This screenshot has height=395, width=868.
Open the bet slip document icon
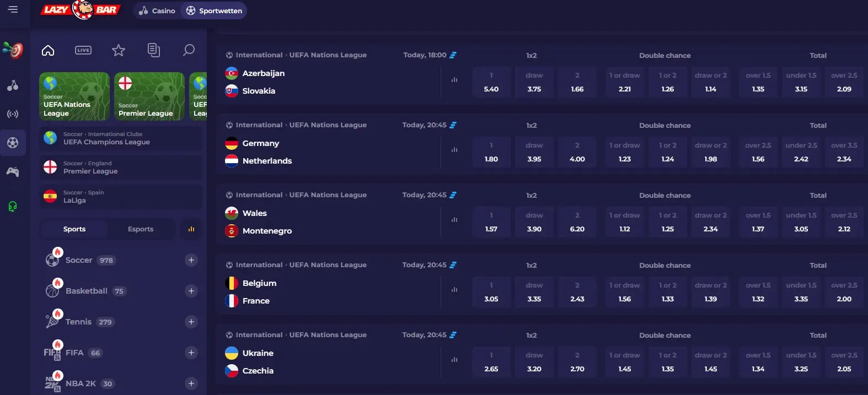154,50
